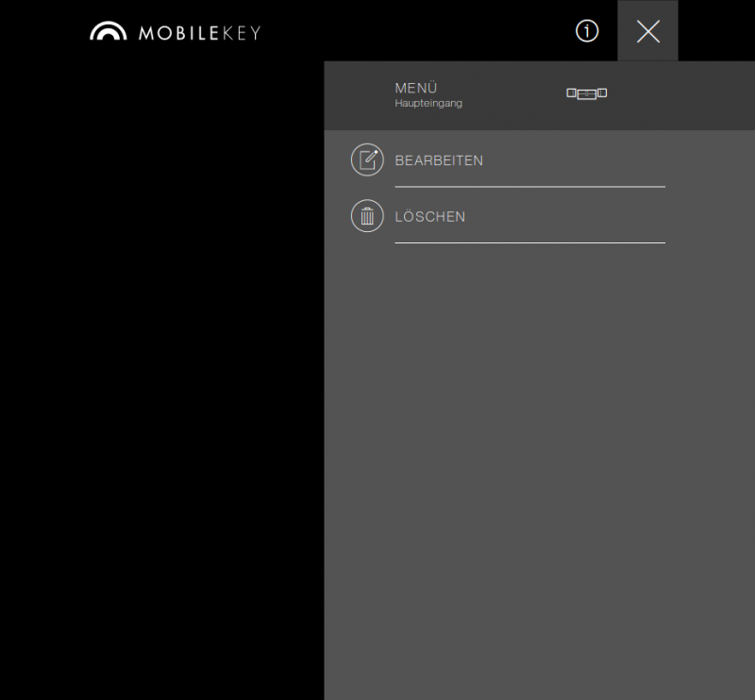Click the circled information symbol

pyautogui.click(x=586, y=31)
